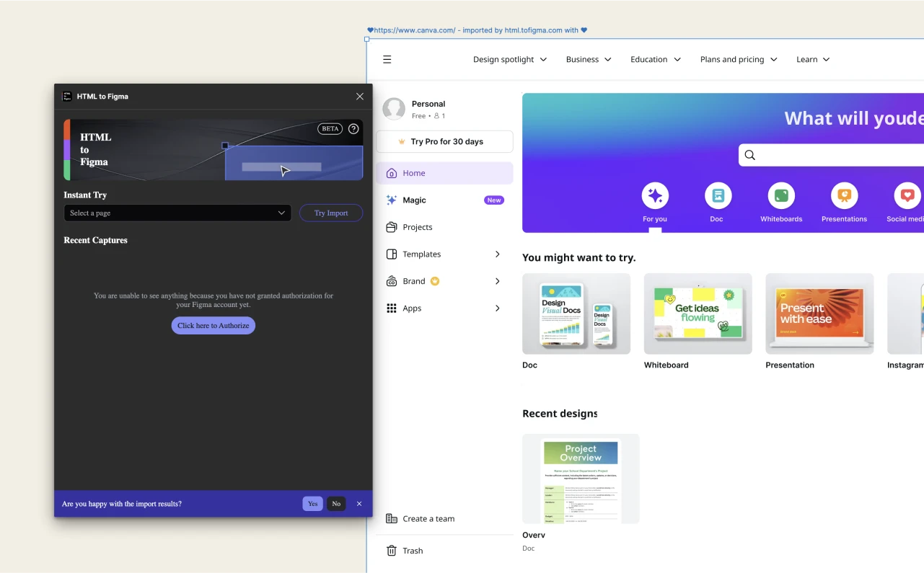924x573 pixels.
Task: Click here to Authorize Figma account
Action: point(214,326)
